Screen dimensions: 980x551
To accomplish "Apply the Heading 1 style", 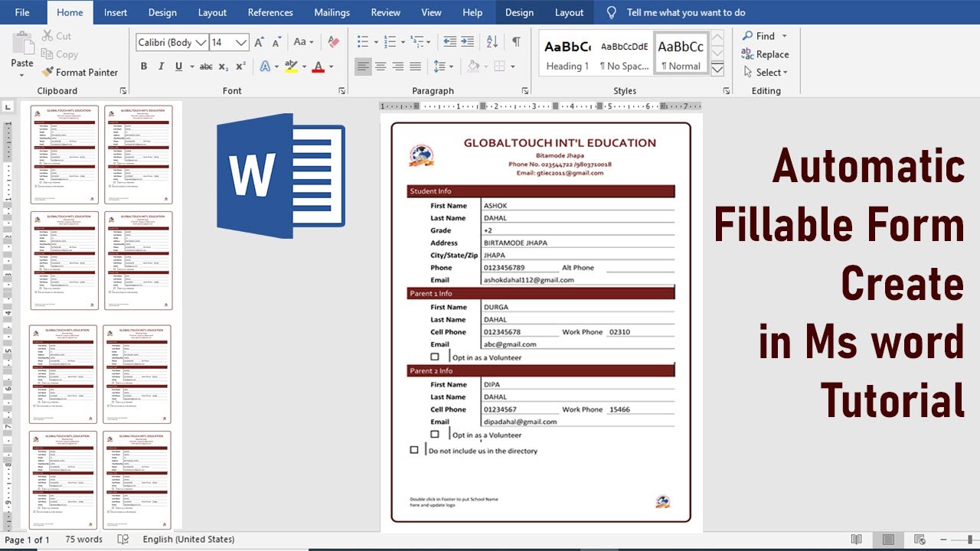I will 567,54.
